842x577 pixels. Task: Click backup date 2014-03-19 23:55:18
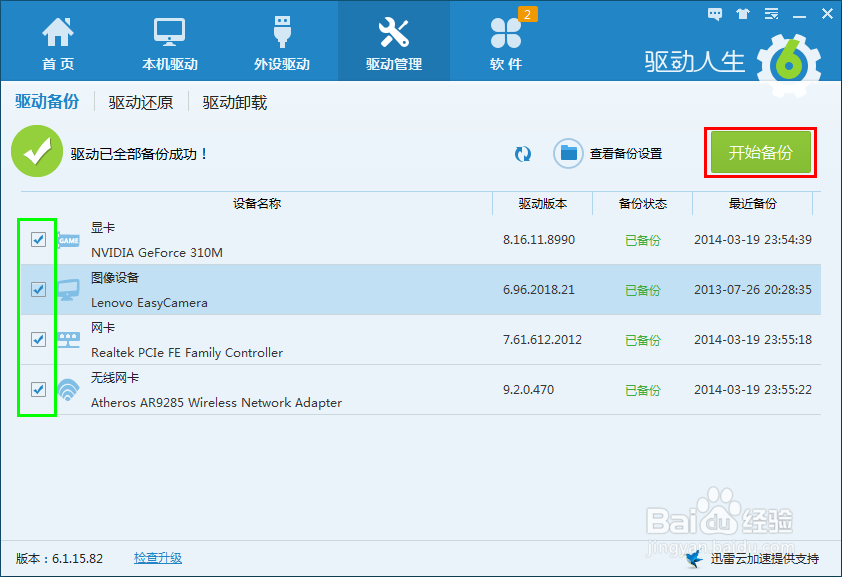(753, 340)
